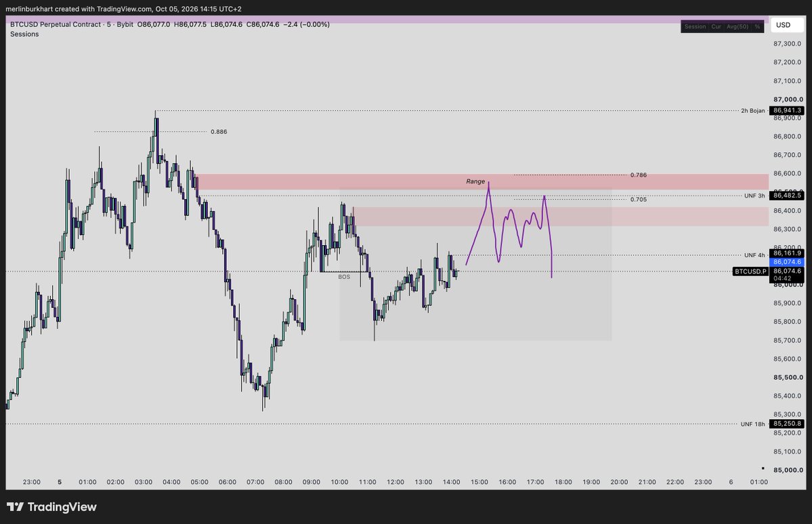Viewport: 812px width, 524px height.
Task: Click the TradingView logo at the bottom
Action: tap(51, 507)
